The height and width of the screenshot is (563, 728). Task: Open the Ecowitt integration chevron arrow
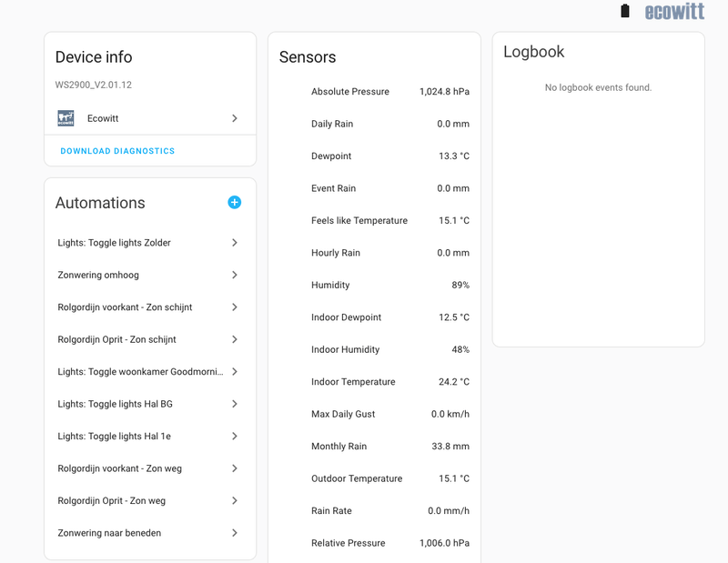point(234,118)
